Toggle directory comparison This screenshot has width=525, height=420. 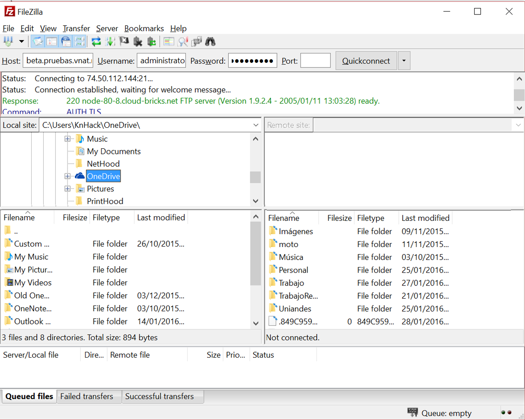pyautogui.click(x=183, y=41)
